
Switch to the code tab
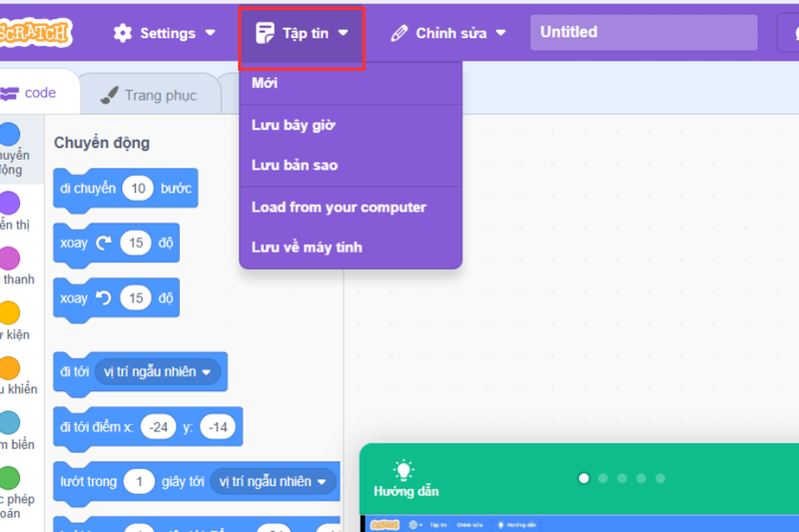pyautogui.click(x=40, y=93)
